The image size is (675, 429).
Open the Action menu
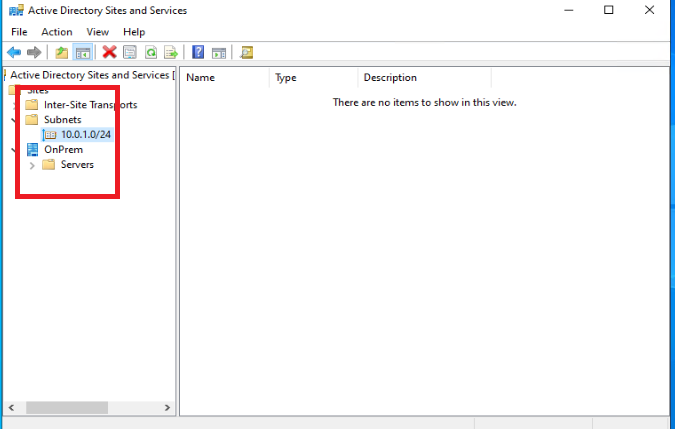point(57,32)
